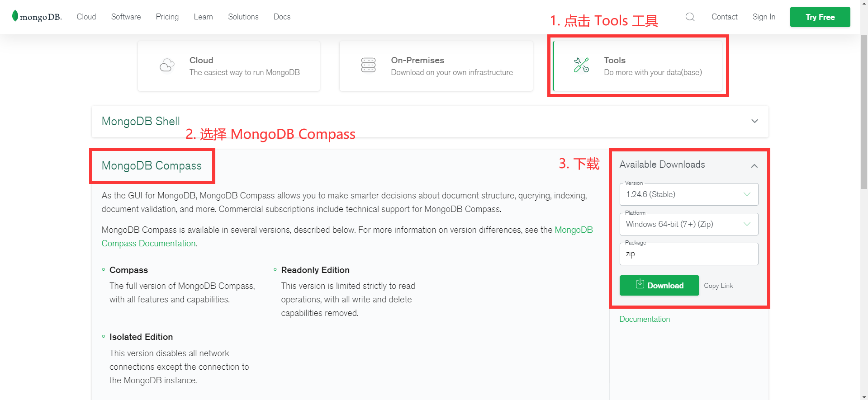The height and width of the screenshot is (400, 868).
Task: Click the page vertical scrollbar thumb
Action: 864,112
